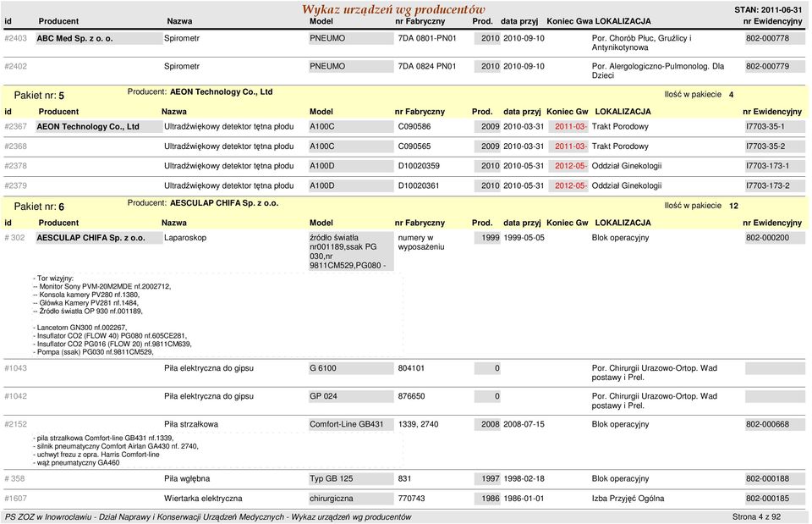
Task: Click 'Trakt Porodowy' location in row #2368
Action: [620, 146]
